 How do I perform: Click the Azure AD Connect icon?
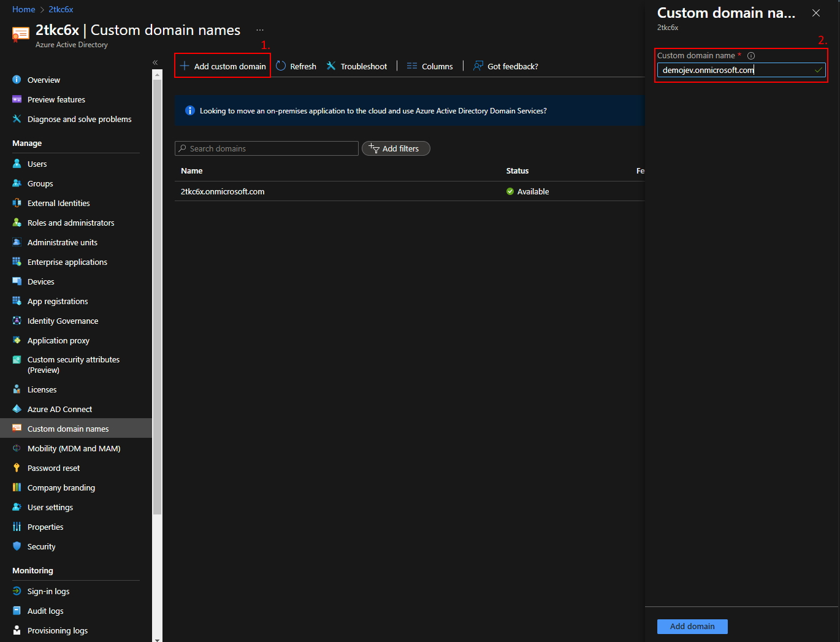point(17,409)
